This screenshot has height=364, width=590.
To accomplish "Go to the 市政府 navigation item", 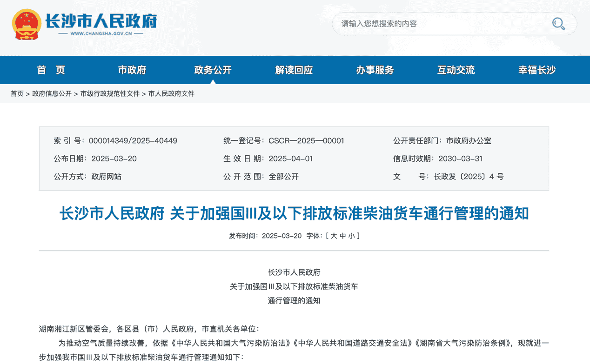I will point(132,70).
